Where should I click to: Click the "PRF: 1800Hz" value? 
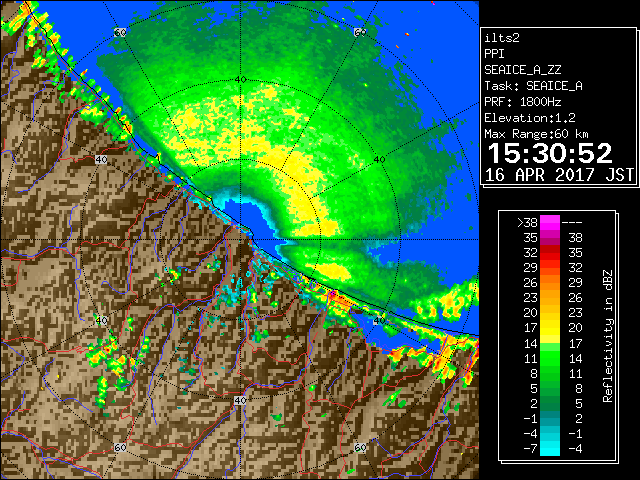tap(522, 102)
